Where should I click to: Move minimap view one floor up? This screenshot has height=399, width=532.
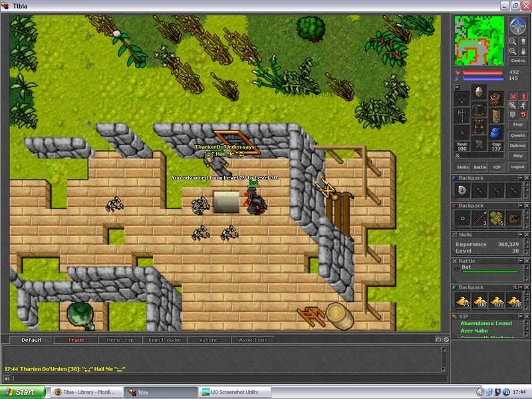(523, 41)
